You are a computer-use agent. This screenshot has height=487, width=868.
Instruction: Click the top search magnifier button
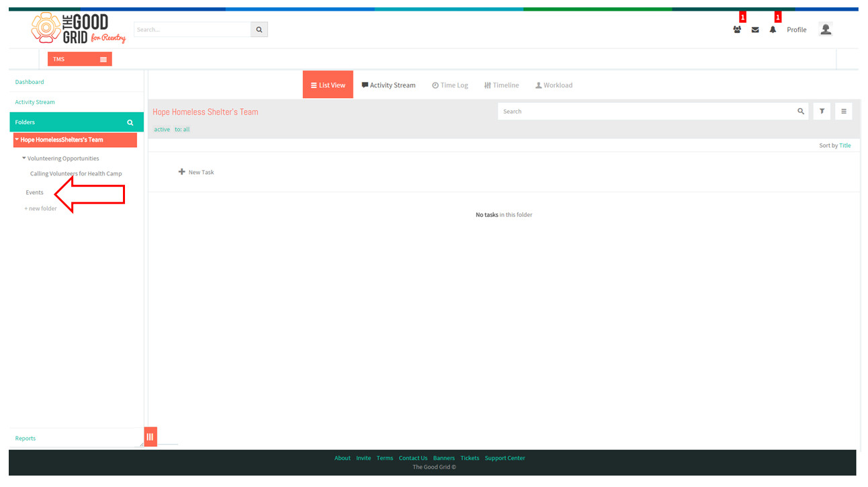click(259, 30)
